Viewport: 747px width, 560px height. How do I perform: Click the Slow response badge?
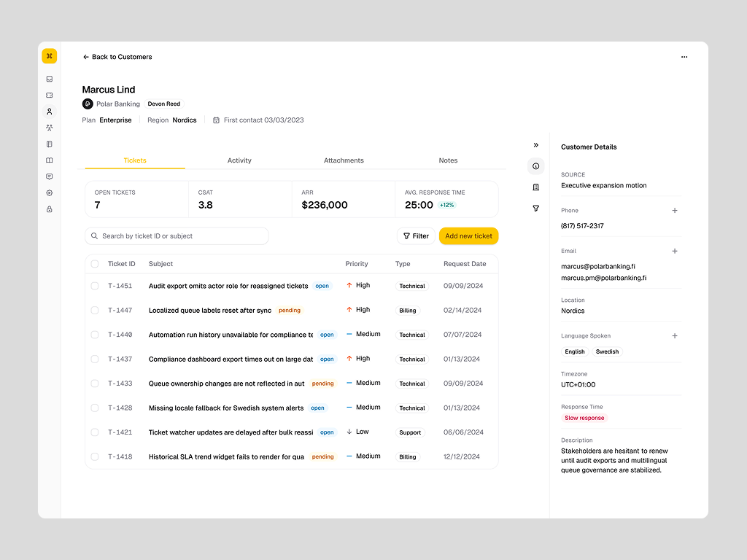(x=584, y=418)
